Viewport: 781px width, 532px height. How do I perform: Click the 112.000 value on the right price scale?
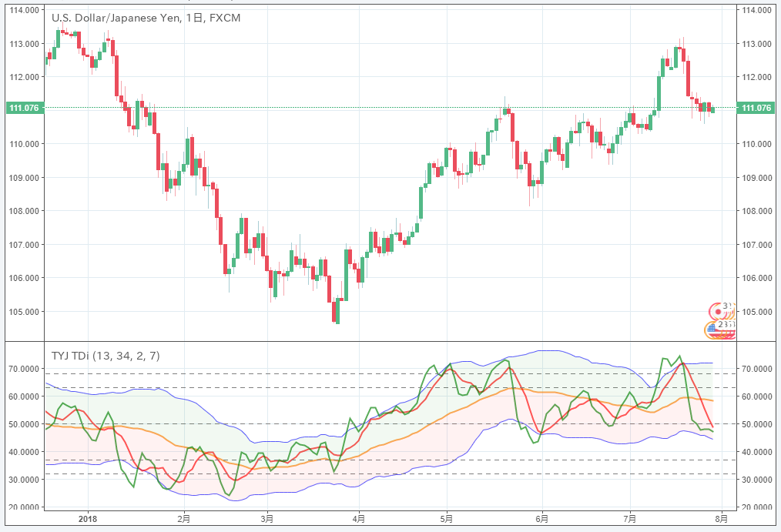click(x=756, y=77)
